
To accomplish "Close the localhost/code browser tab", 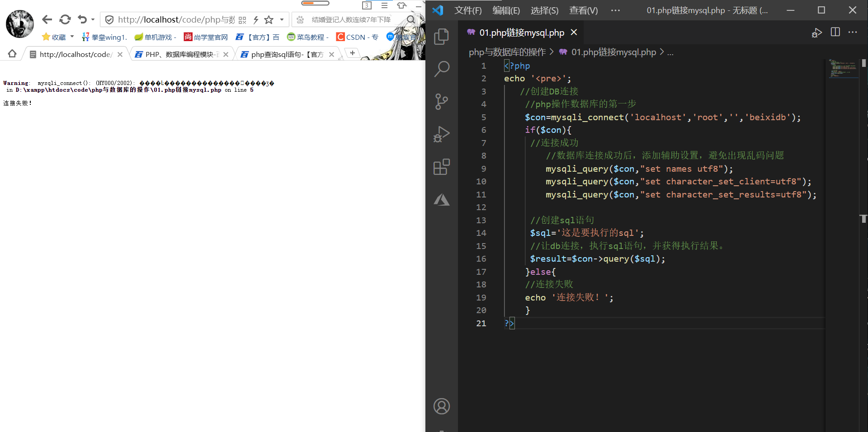I will click(x=120, y=54).
